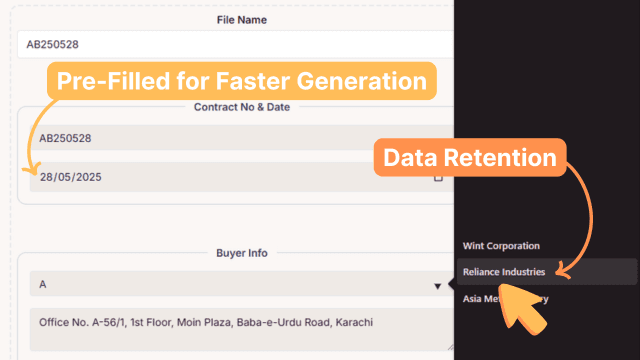The height and width of the screenshot is (360, 640).
Task: Open the Buyer Info dropdown showing A
Action: tap(242, 284)
